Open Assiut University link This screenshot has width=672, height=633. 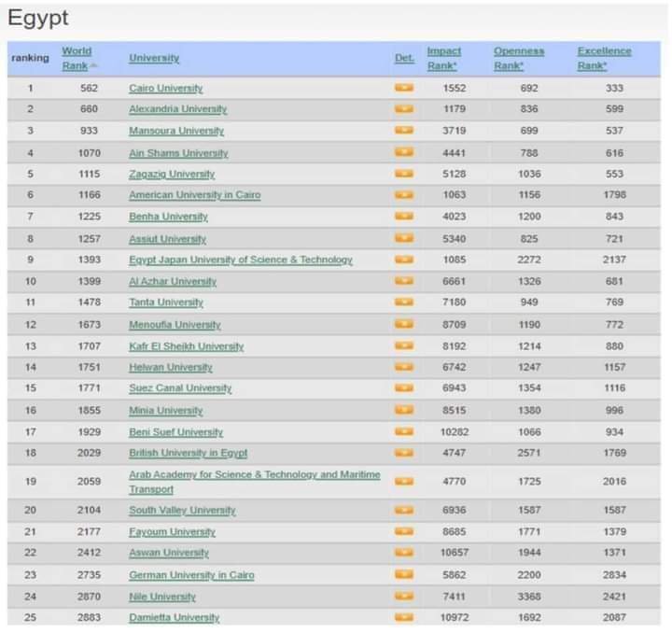point(168,239)
